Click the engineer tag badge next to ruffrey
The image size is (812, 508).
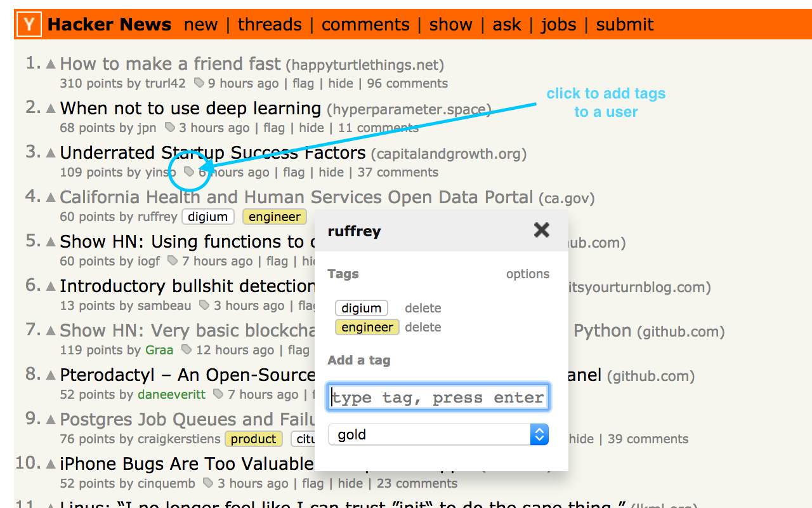274,217
